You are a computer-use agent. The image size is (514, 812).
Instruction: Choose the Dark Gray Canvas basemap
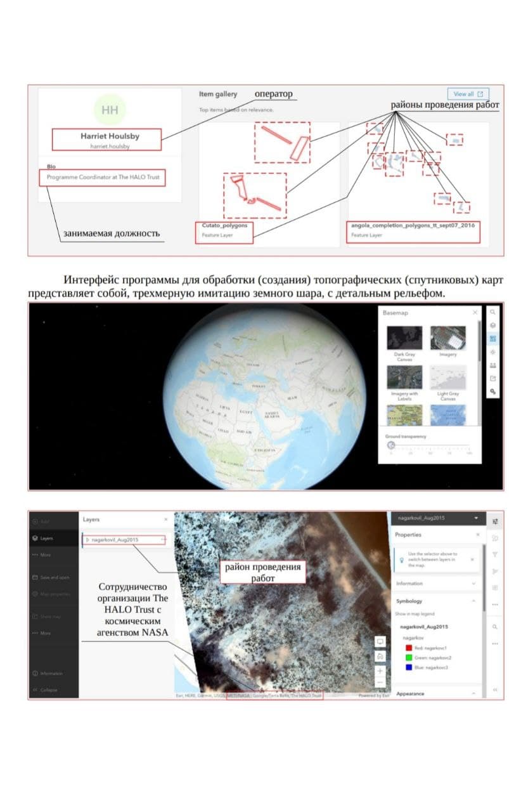(x=404, y=339)
